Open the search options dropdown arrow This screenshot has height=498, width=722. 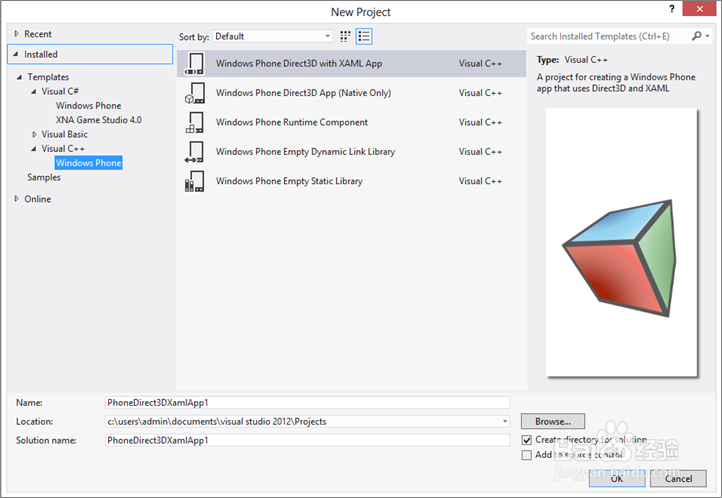[x=708, y=36]
